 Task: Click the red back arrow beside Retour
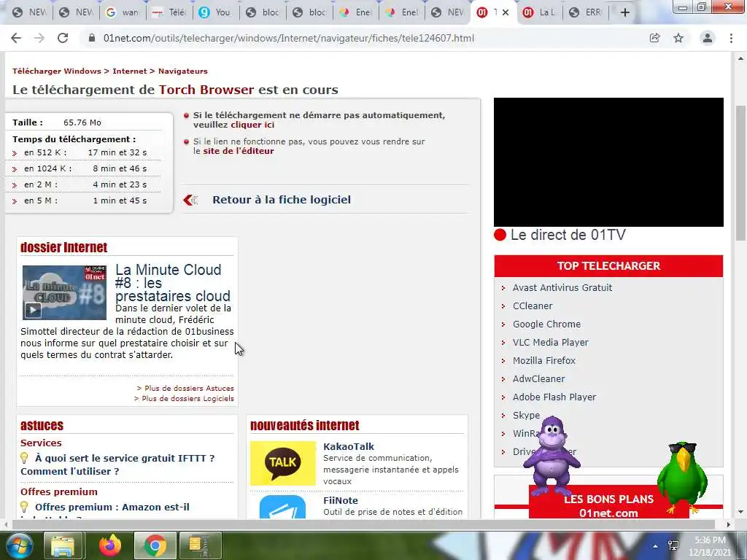pyautogui.click(x=190, y=200)
